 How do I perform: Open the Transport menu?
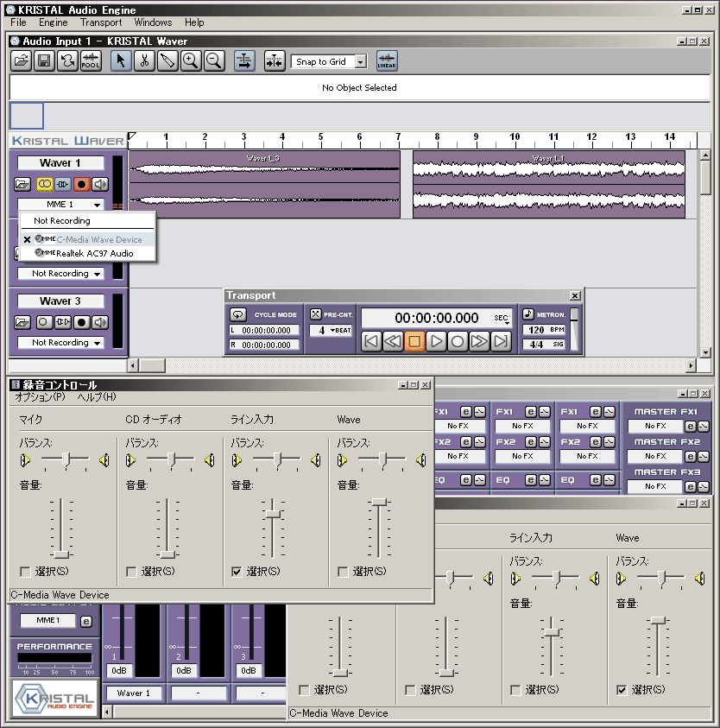pyautogui.click(x=101, y=22)
